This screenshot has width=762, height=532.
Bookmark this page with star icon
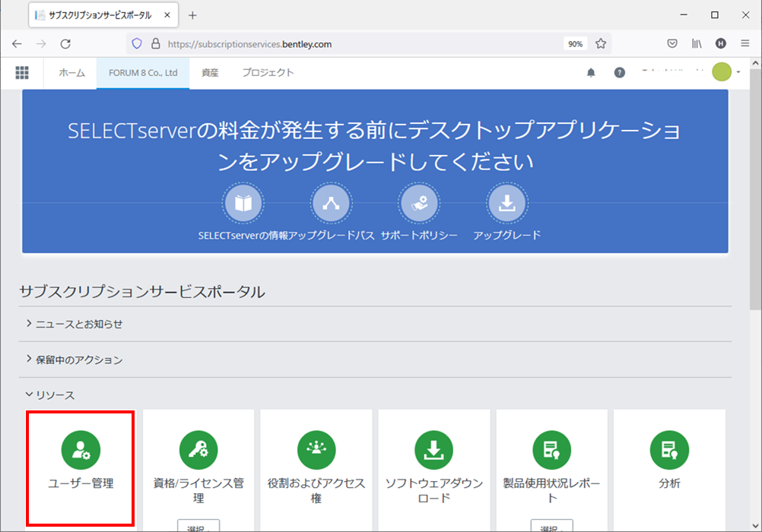coord(601,44)
